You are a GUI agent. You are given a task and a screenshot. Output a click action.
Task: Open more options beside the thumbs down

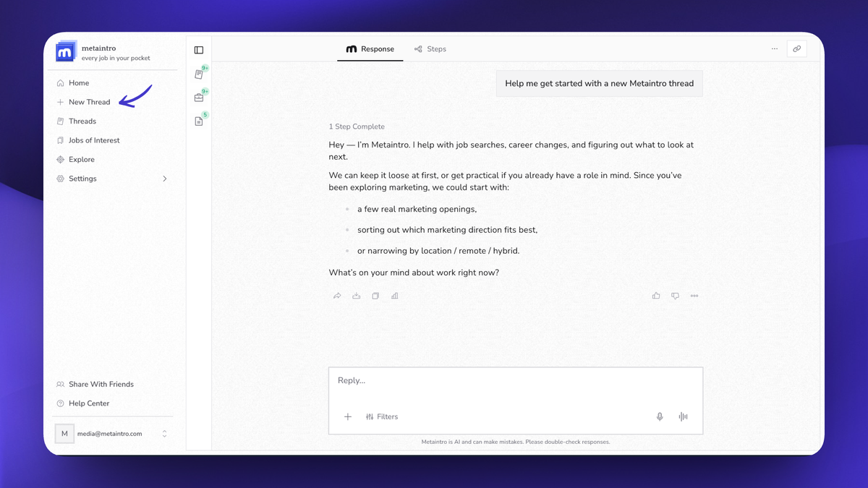(694, 296)
